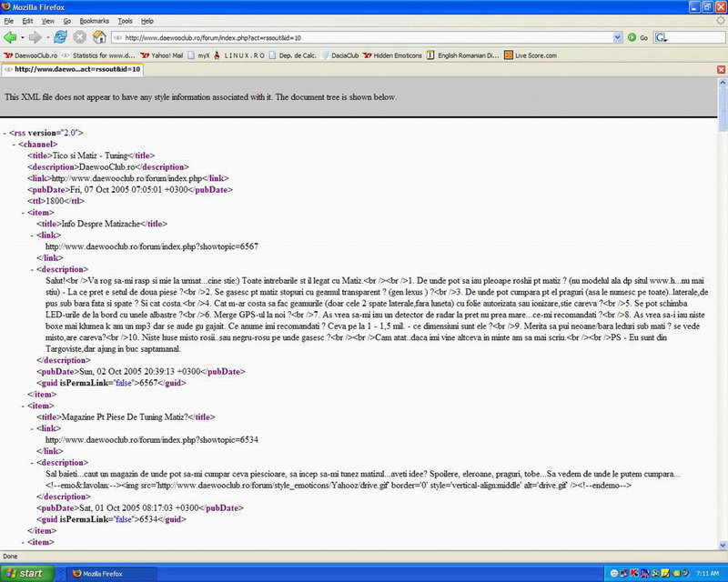Select the daewo...act=rssout&id=10 tab

pyautogui.click(x=73, y=70)
